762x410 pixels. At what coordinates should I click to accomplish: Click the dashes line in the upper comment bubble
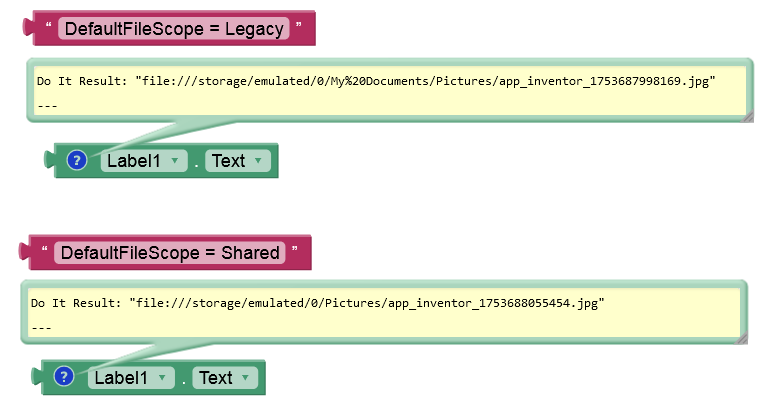[x=47, y=105]
